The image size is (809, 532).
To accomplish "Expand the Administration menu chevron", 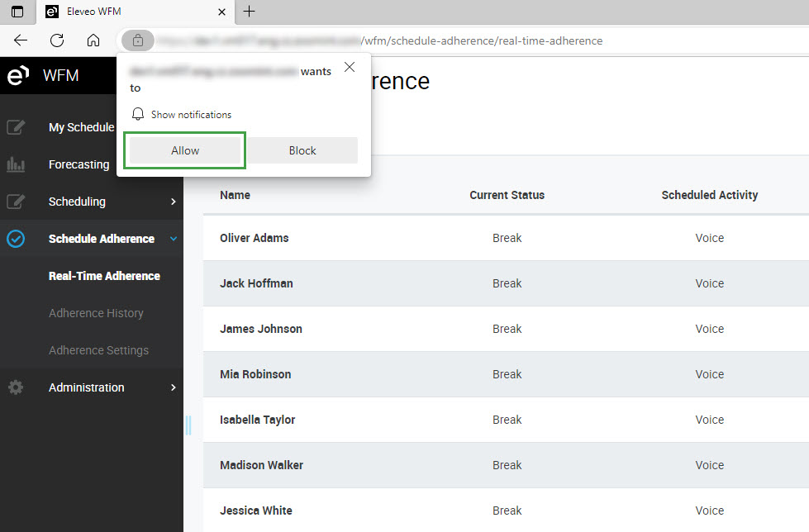I will click(173, 387).
